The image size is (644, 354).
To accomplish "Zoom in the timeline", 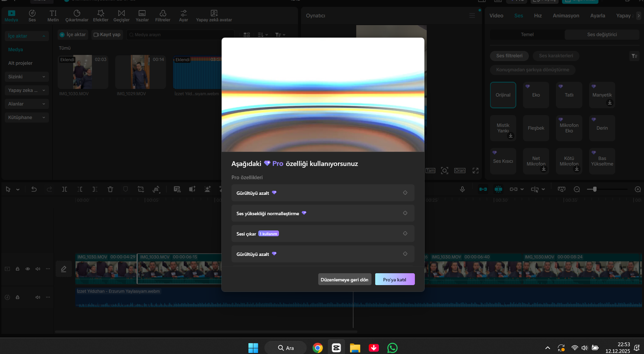I will [x=638, y=189].
